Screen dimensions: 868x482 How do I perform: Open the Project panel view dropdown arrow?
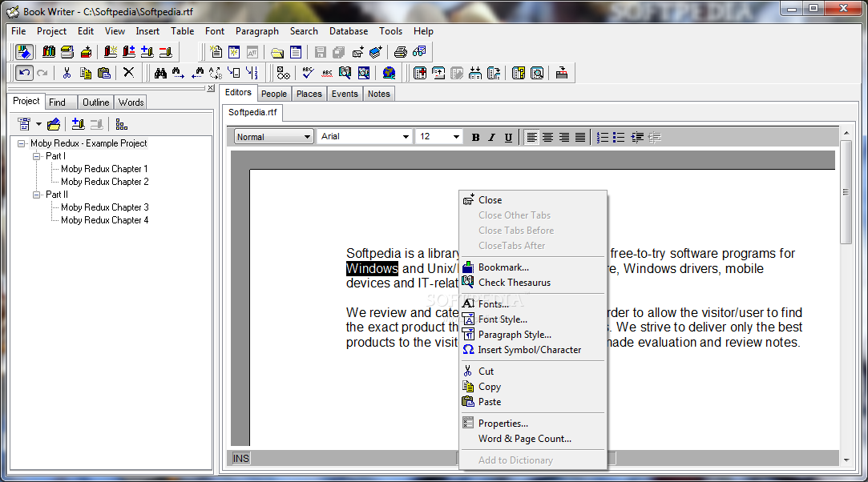click(38, 124)
